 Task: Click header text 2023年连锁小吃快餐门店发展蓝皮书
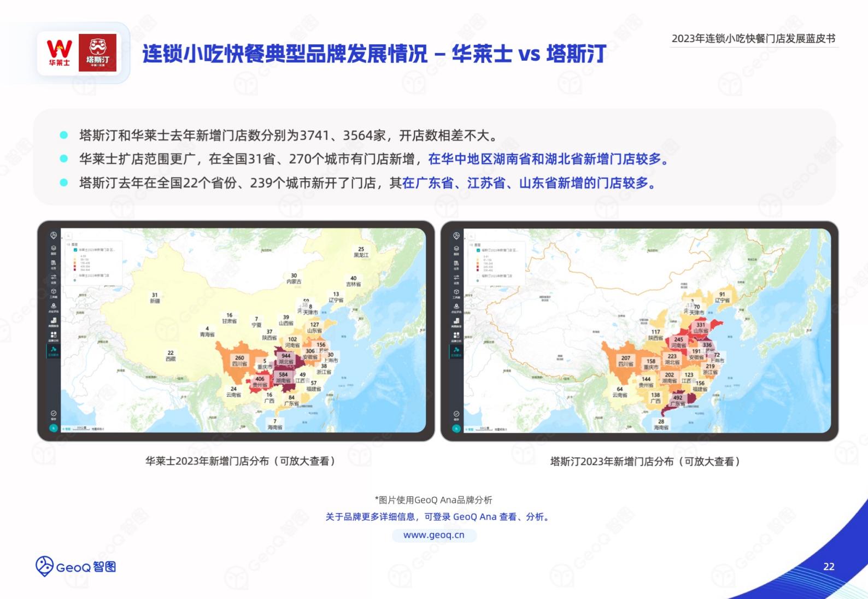pyautogui.click(x=753, y=39)
